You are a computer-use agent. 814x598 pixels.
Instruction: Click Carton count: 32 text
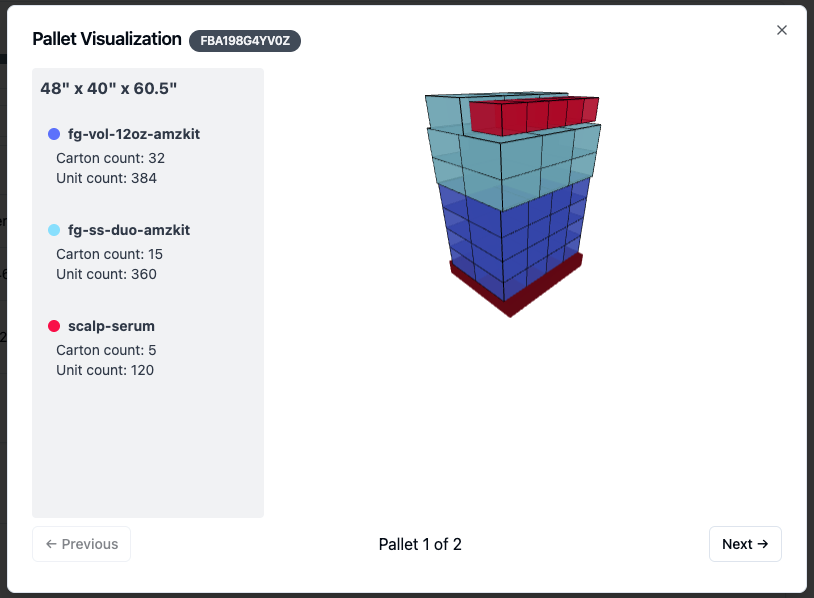(x=111, y=158)
